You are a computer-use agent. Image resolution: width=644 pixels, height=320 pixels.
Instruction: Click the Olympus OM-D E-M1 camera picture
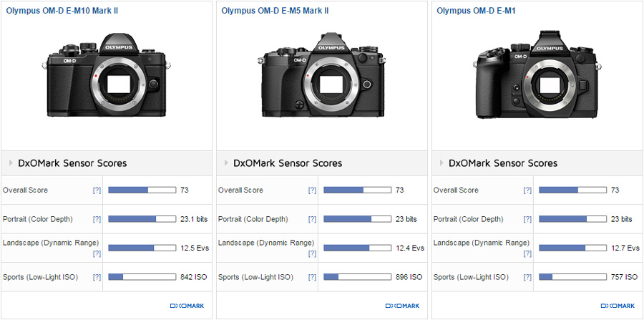[537, 80]
